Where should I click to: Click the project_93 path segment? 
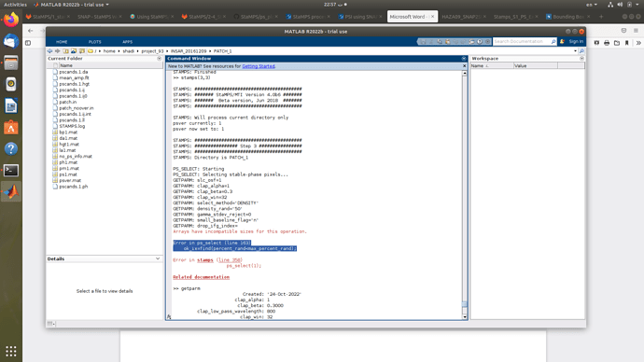[x=152, y=51]
